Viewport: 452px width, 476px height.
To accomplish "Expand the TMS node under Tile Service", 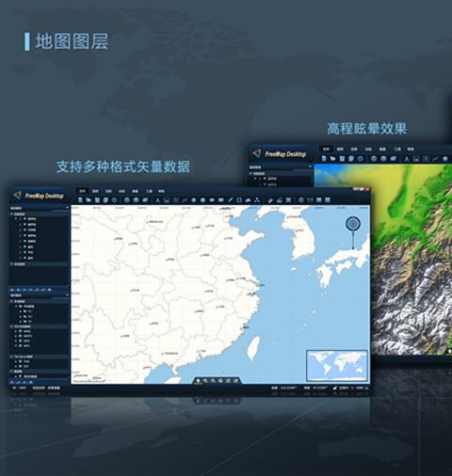I will click(x=16, y=361).
